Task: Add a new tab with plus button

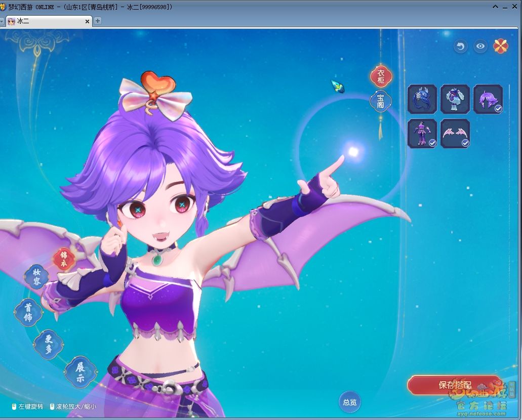Action: click(98, 21)
